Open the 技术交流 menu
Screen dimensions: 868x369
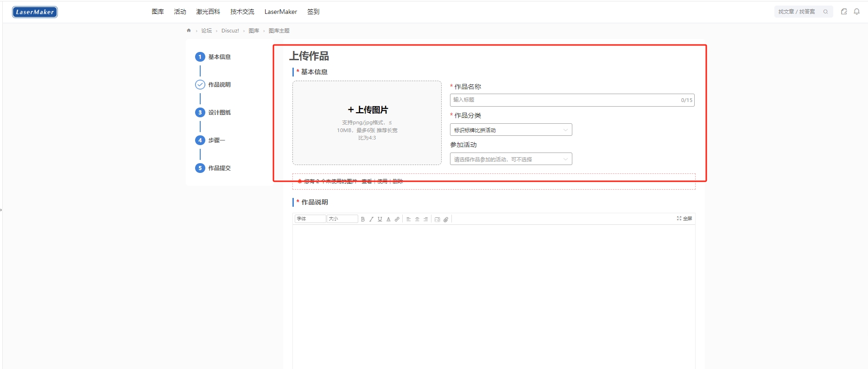pos(242,12)
